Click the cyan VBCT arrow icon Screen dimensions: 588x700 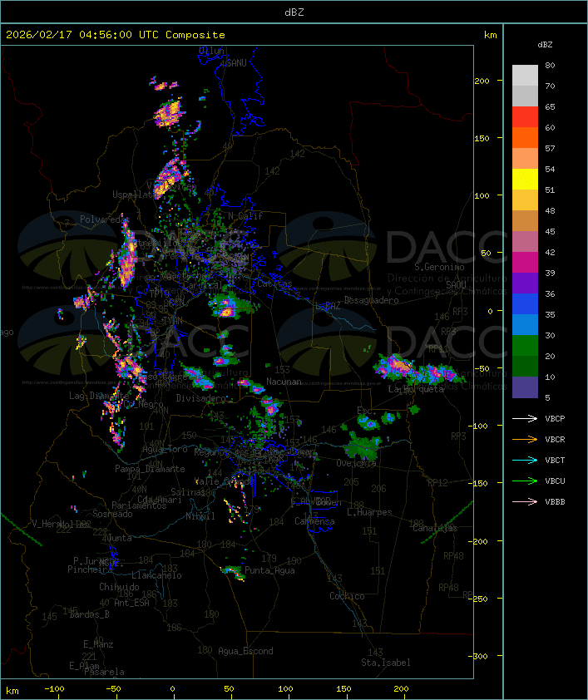pyautogui.click(x=525, y=460)
